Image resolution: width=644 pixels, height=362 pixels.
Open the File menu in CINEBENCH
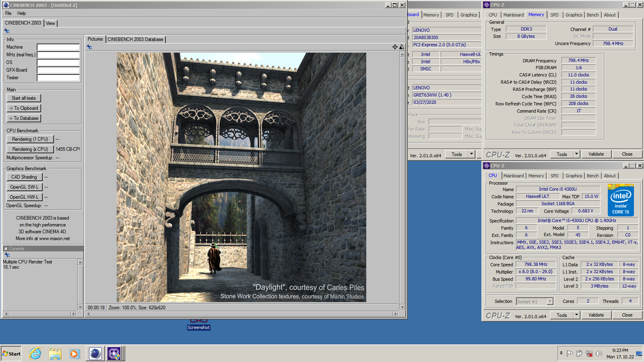(x=8, y=13)
